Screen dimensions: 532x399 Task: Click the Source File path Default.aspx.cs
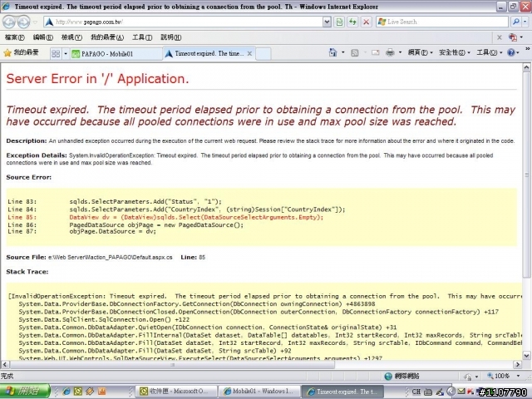[111, 258]
